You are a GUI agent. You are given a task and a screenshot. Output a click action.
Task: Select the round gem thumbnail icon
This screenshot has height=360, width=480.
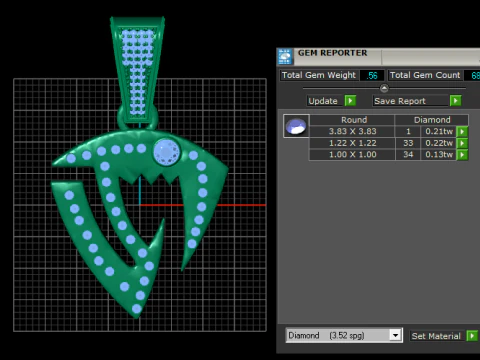[296, 126]
